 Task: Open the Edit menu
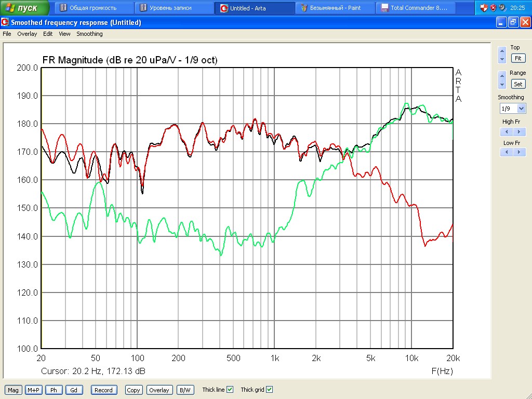pyautogui.click(x=48, y=34)
